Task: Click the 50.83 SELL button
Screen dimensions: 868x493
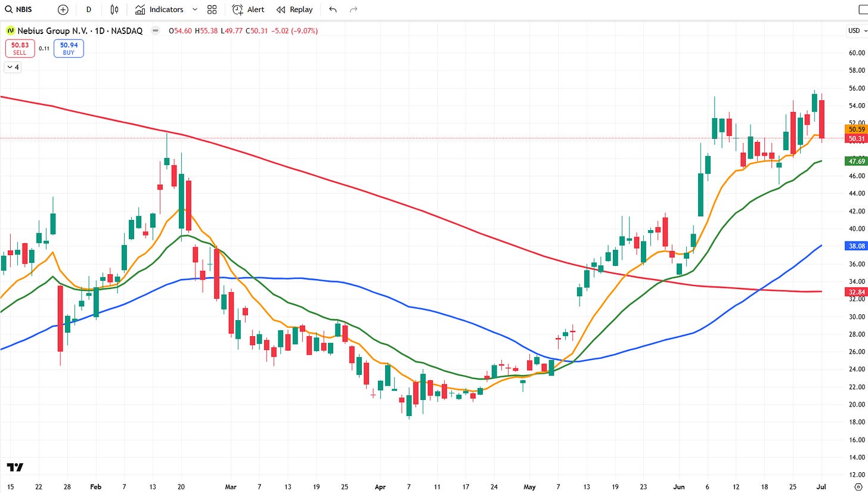Action: (20, 48)
